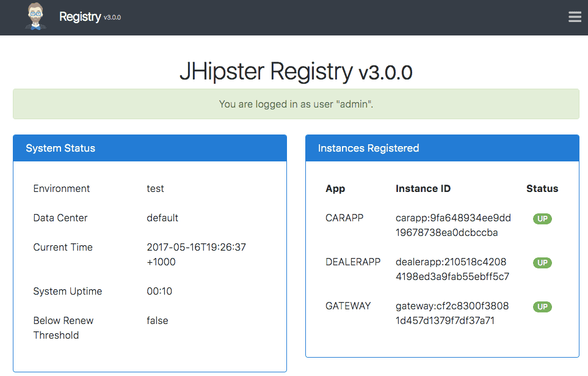The width and height of the screenshot is (588, 376).
Task: Click the Registry brand link in navbar
Action: pyautogui.click(x=80, y=17)
